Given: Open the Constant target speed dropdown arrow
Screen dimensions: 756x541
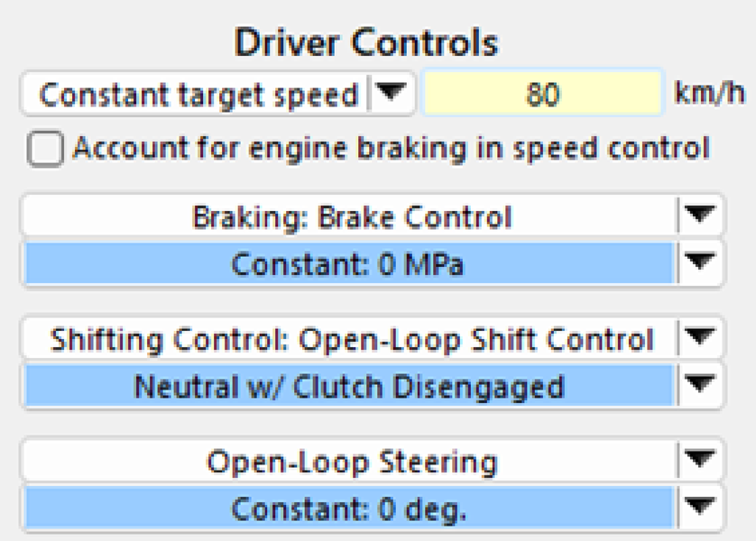Looking at the screenshot, I should pos(392,94).
